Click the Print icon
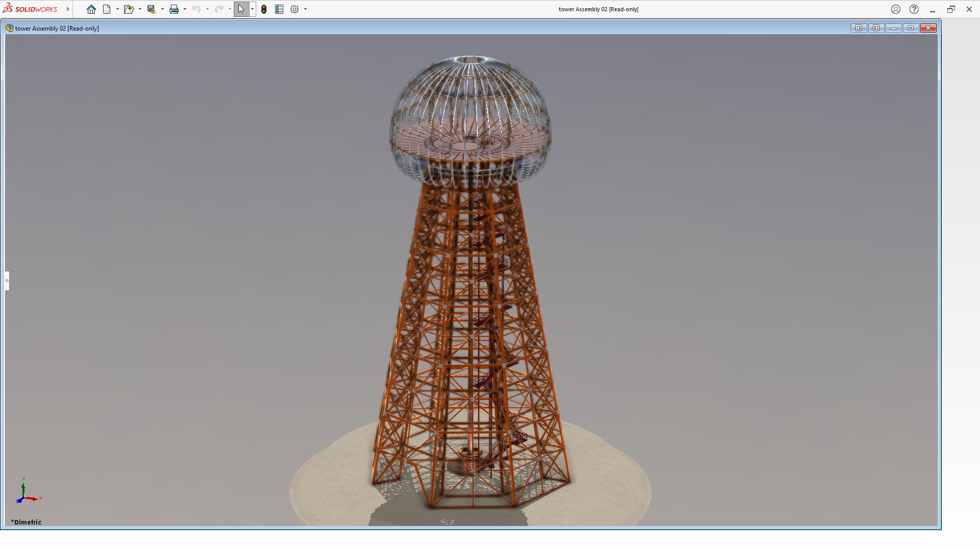The height and width of the screenshot is (550, 980). 174,9
